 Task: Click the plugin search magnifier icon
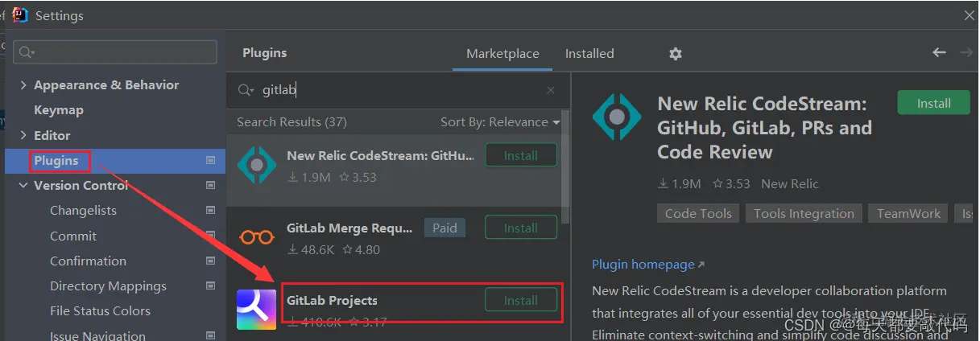point(246,91)
